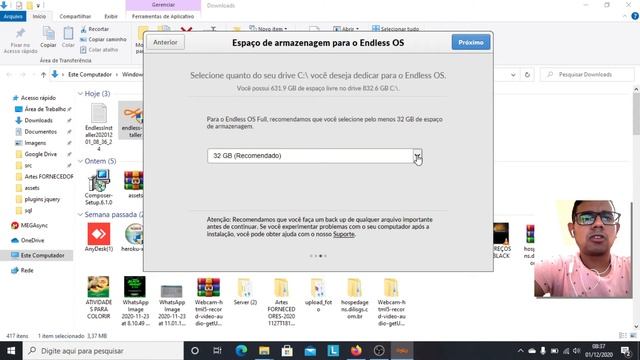Switch to the Exibir ribbon tab
640x360 pixels.
111,16
